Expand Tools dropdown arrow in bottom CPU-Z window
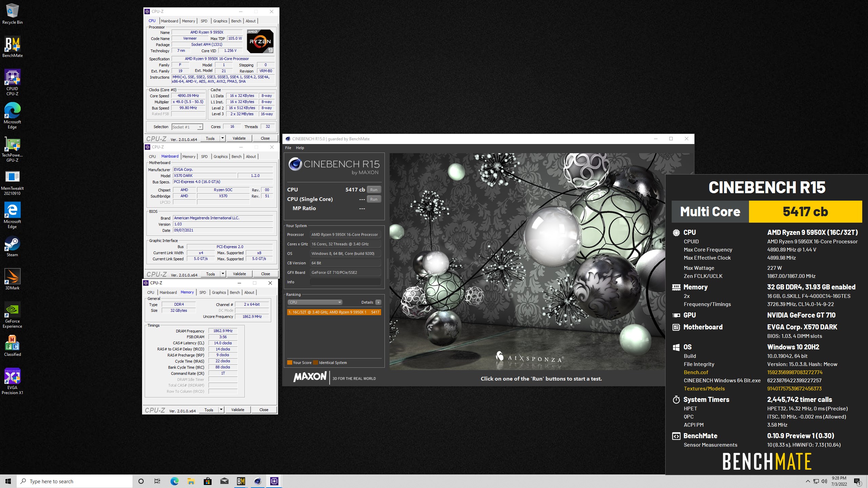This screenshot has width=868, height=488. pos(221,410)
